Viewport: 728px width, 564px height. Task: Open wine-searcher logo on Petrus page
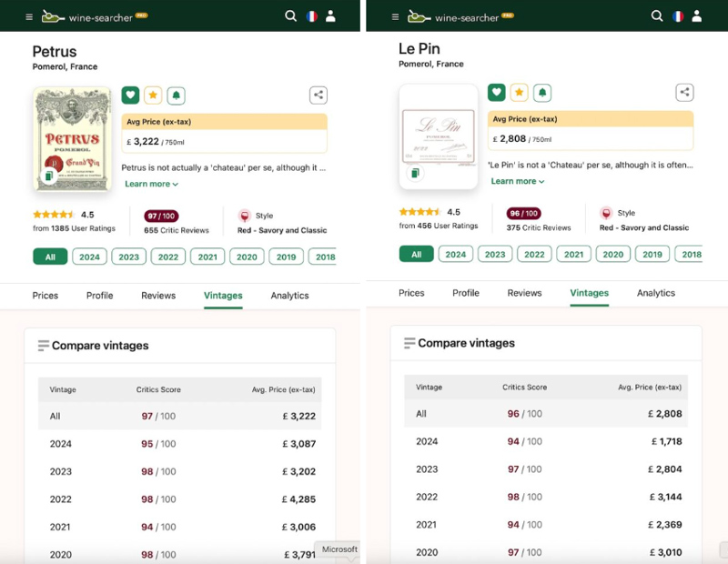pos(95,17)
